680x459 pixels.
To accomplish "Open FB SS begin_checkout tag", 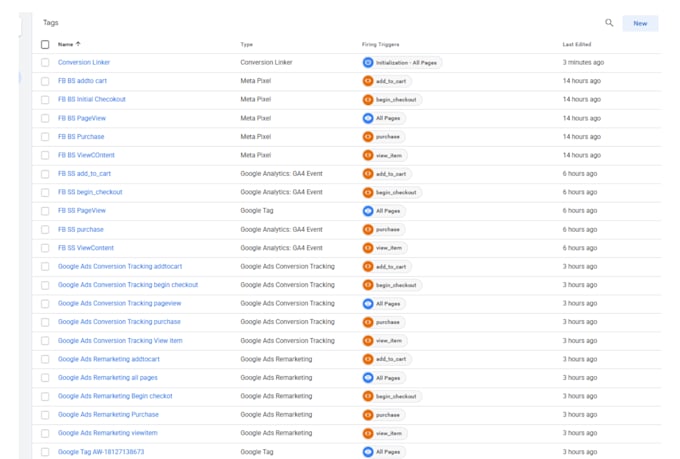I will click(90, 192).
